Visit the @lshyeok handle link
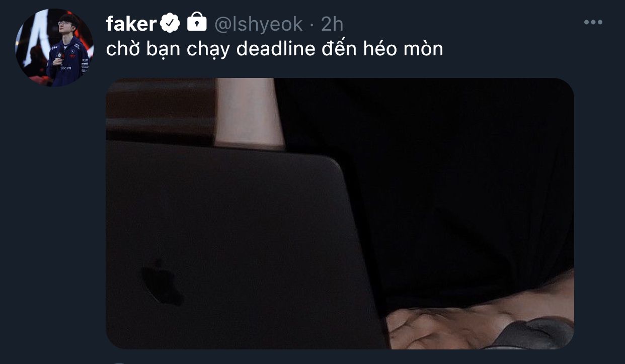 (x=259, y=24)
